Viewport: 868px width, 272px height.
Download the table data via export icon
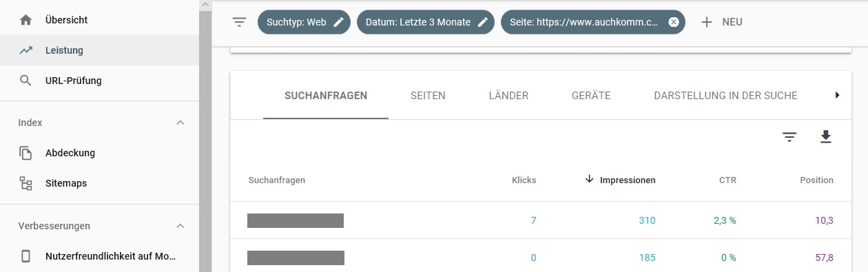[x=825, y=137]
